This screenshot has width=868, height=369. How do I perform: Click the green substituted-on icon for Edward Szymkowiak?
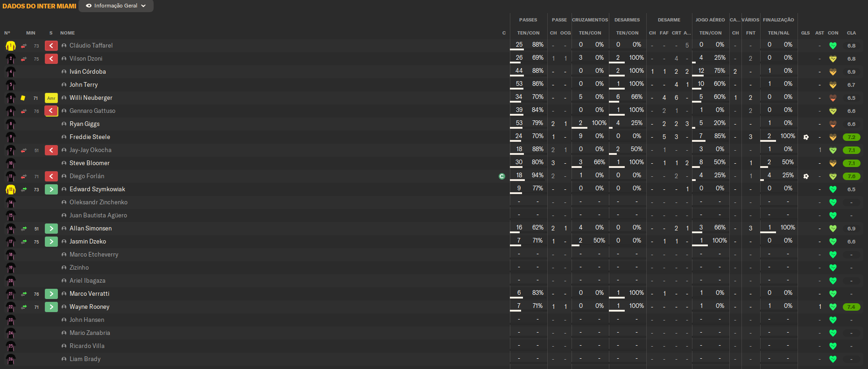pyautogui.click(x=51, y=189)
